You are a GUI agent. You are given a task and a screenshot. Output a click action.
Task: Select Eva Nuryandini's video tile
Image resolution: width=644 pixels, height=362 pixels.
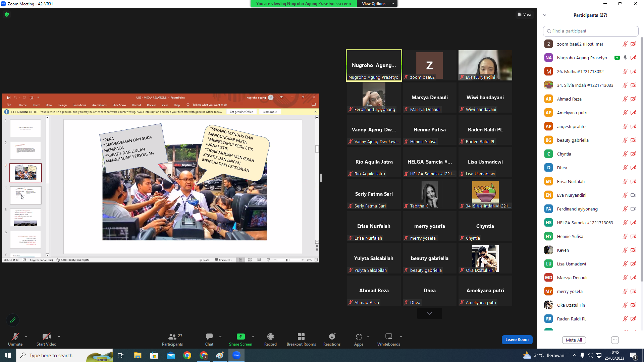point(485,65)
